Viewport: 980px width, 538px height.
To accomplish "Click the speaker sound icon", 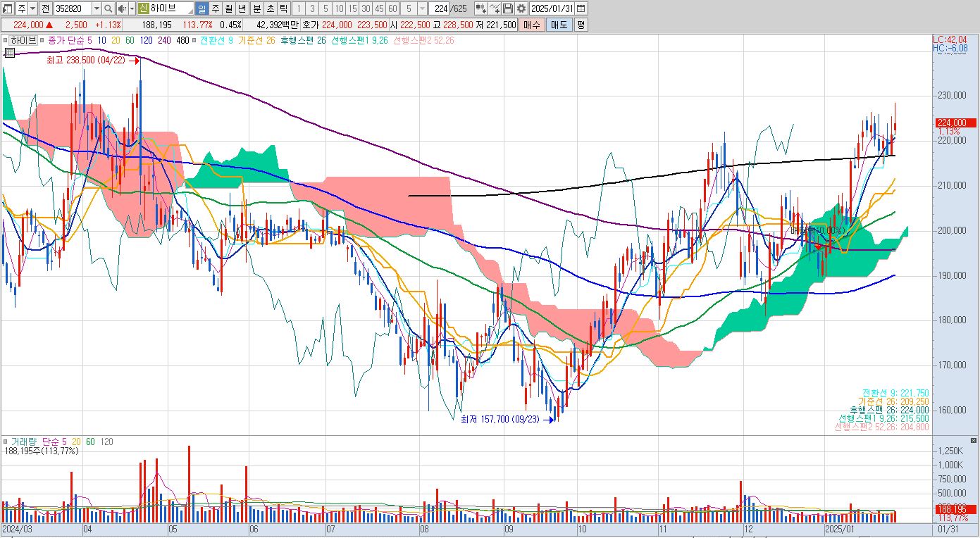I will tap(121, 8).
